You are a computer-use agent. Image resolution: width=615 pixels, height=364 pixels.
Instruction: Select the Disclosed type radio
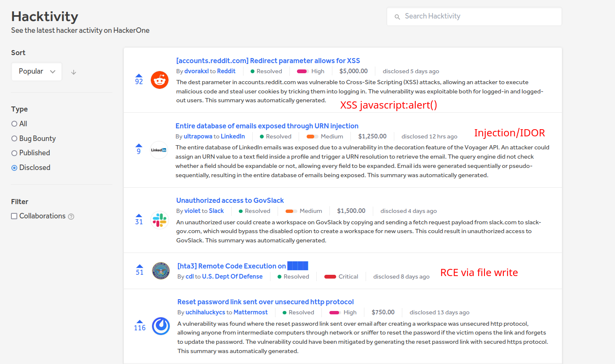tap(14, 168)
